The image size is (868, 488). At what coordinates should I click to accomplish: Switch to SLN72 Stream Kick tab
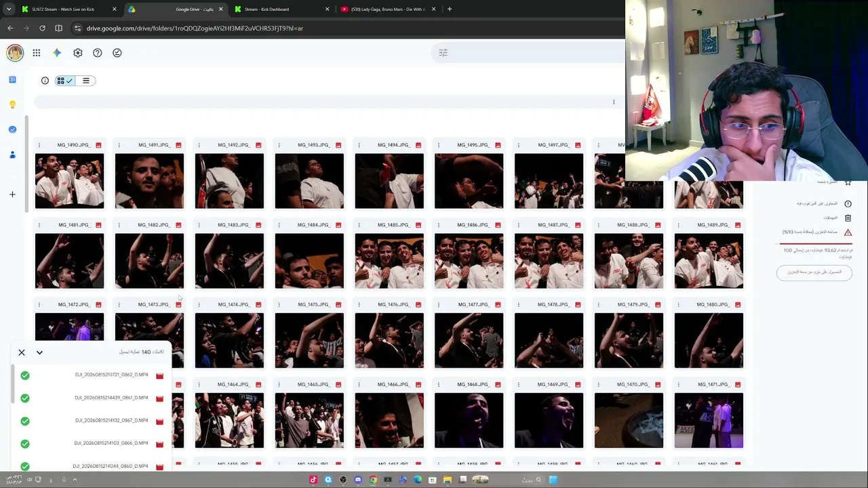(68, 9)
